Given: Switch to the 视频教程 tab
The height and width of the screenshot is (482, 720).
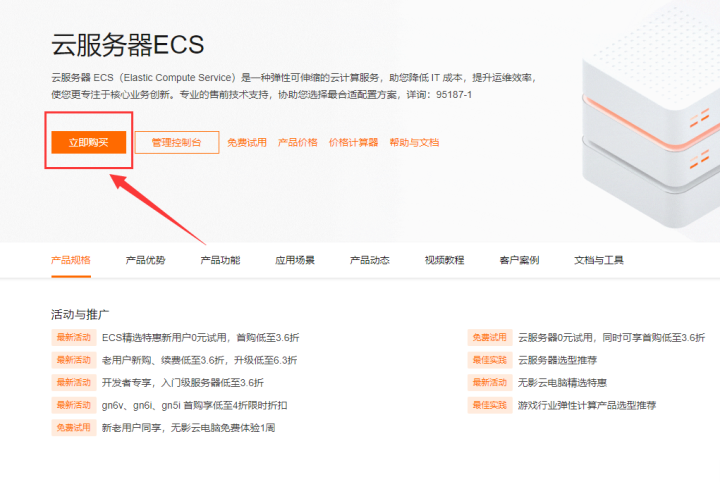Looking at the screenshot, I should point(444,260).
